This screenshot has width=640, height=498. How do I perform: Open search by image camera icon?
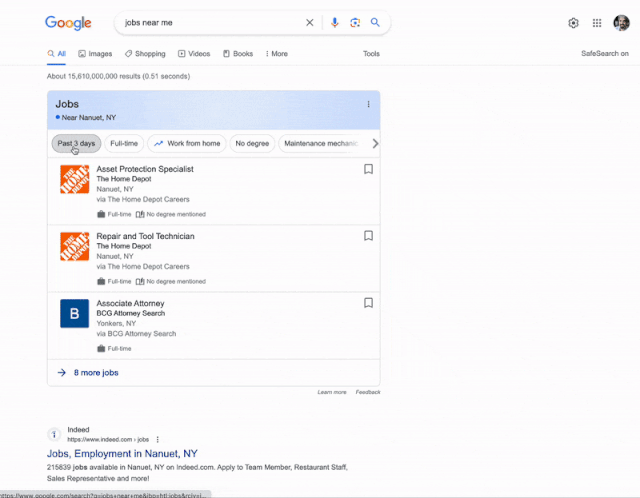click(x=355, y=22)
